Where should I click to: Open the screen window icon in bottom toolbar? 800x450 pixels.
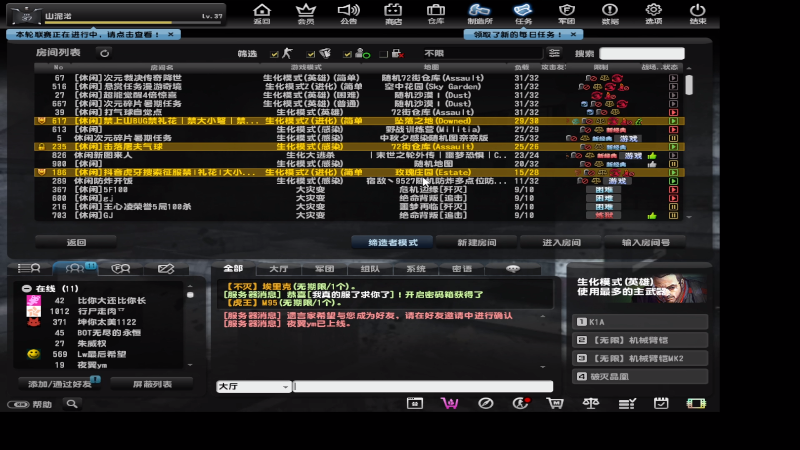click(x=415, y=404)
